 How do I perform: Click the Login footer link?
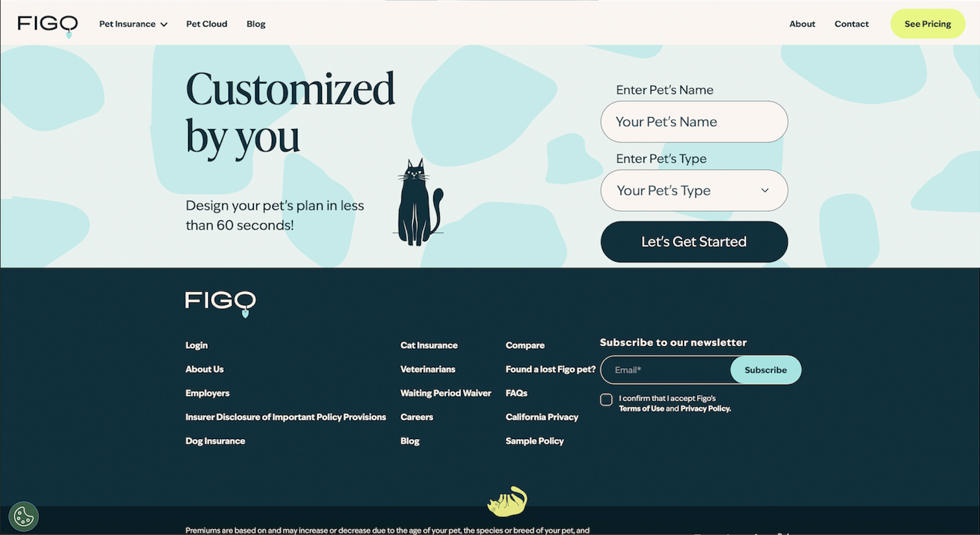196,346
